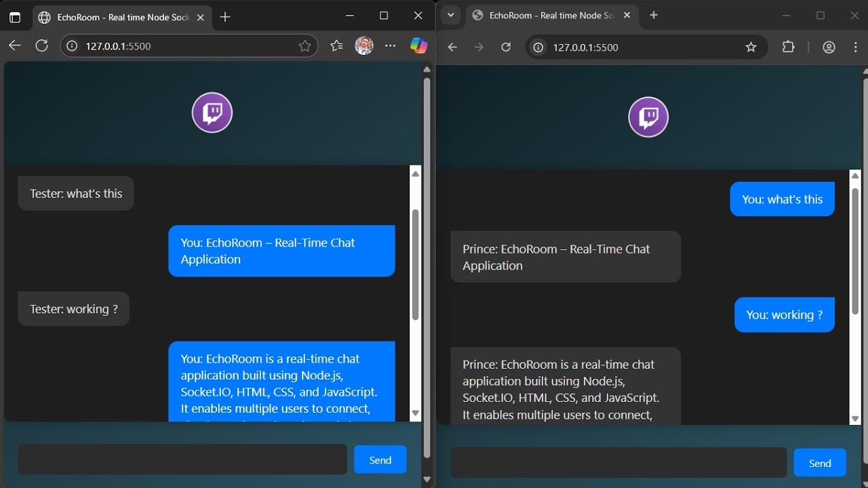Click 'You: what's this' bubble in right chat
This screenshot has height=488, width=868.
tap(783, 199)
